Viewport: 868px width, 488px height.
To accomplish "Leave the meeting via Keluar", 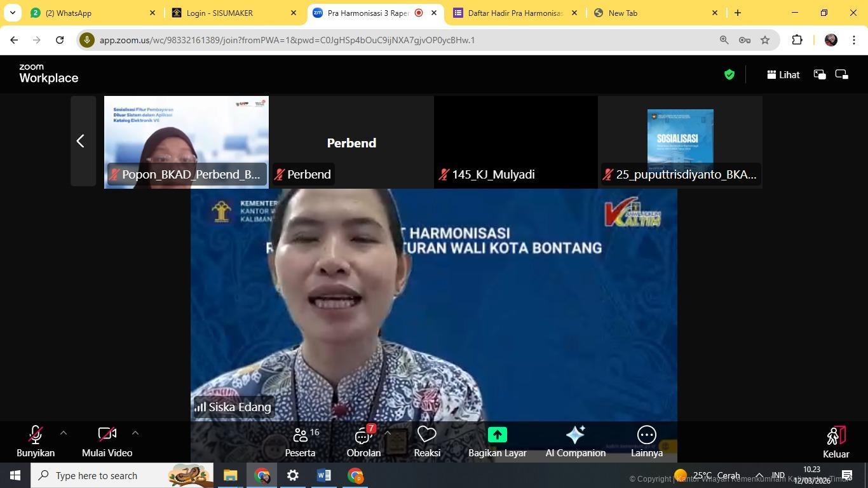I will coord(835,440).
